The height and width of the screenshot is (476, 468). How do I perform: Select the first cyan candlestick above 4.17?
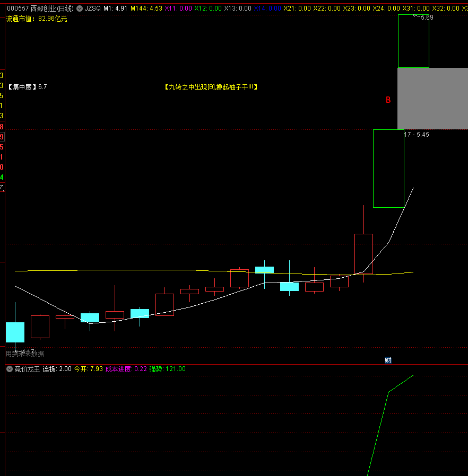click(15, 332)
